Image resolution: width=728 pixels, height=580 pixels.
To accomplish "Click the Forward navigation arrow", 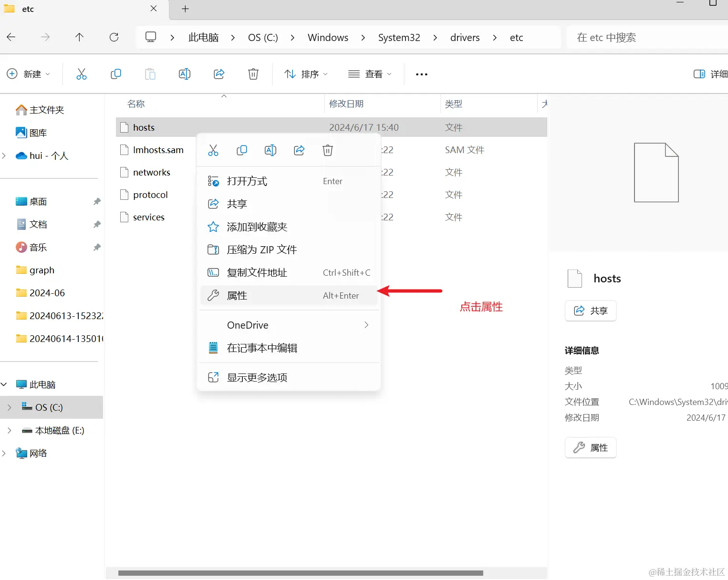I will click(45, 37).
